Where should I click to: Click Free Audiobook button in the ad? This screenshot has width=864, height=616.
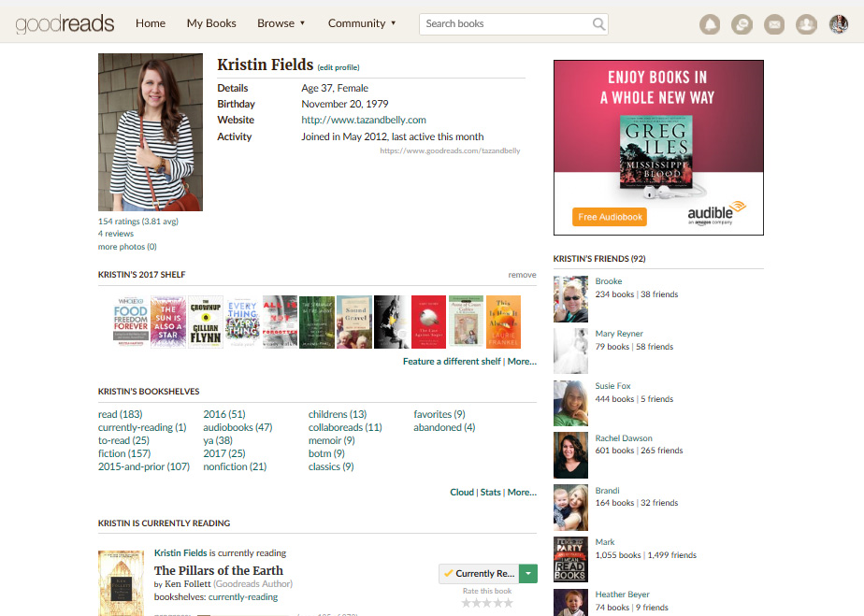point(610,217)
